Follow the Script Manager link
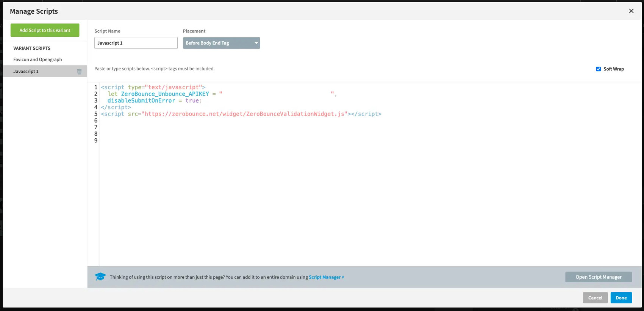 (x=326, y=277)
